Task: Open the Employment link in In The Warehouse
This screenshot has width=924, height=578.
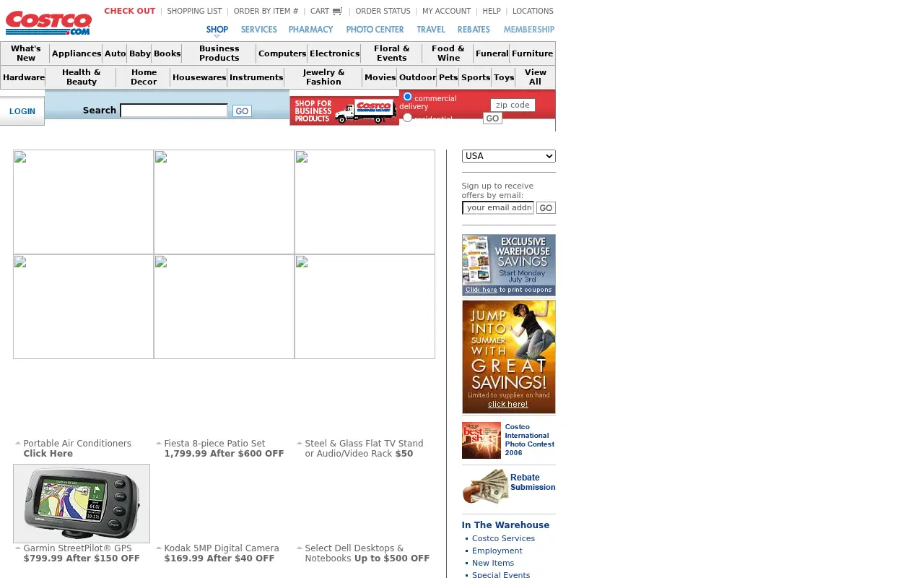Action: point(497,551)
